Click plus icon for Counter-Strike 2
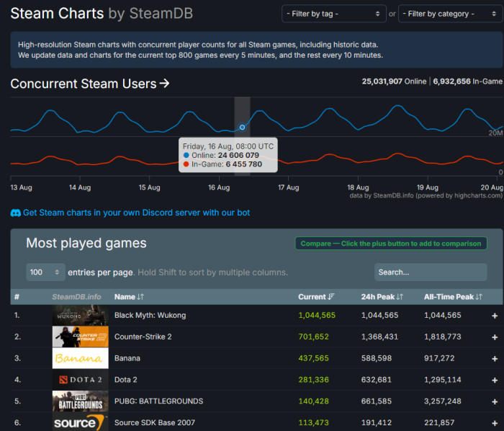Screen dimensions: 504x431 (495, 337)
